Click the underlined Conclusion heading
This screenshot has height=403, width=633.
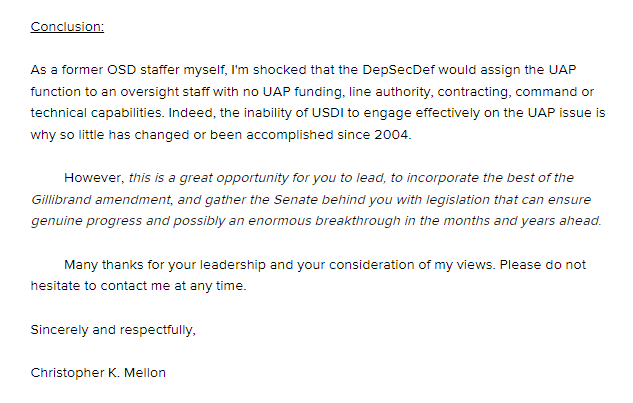click(67, 27)
